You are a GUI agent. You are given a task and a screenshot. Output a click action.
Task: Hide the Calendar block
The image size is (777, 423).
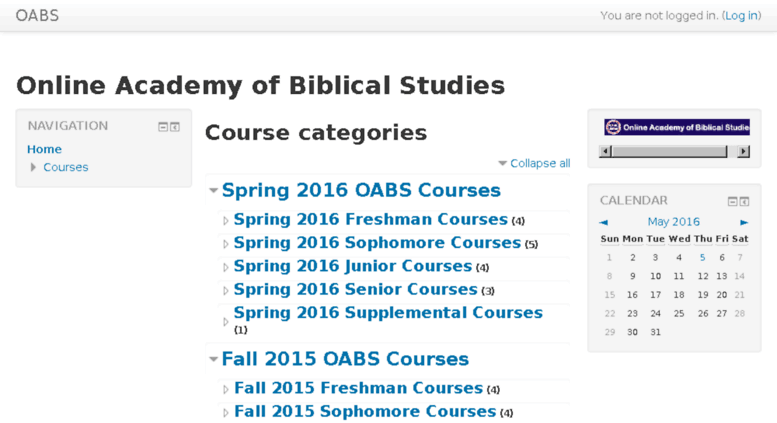(x=732, y=202)
